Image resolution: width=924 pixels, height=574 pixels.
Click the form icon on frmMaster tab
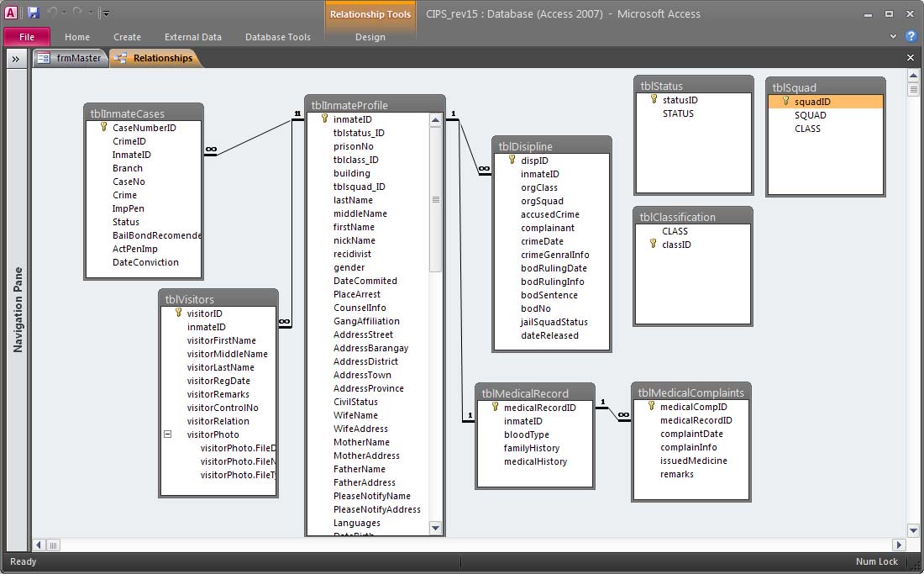[44, 58]
